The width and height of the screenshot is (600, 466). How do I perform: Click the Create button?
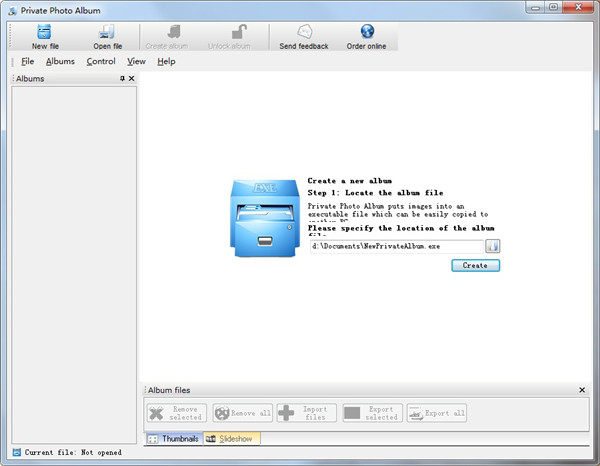(475, 266)
